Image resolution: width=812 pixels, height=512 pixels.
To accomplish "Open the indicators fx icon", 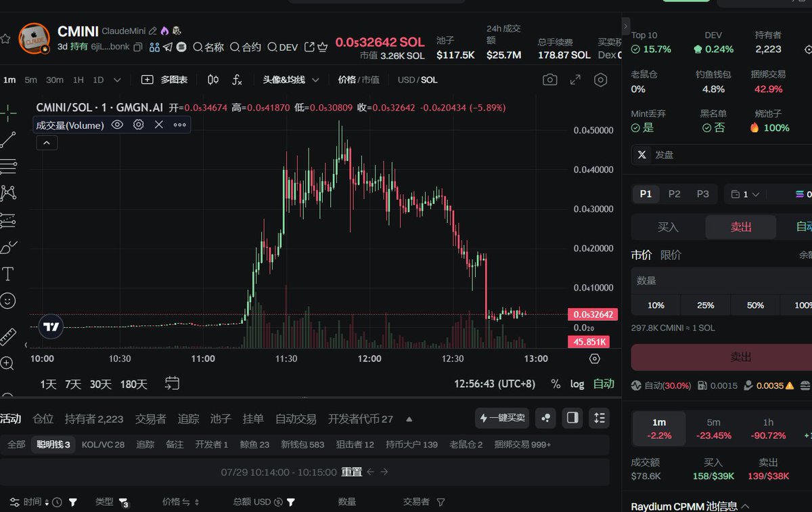I will 237,80.
